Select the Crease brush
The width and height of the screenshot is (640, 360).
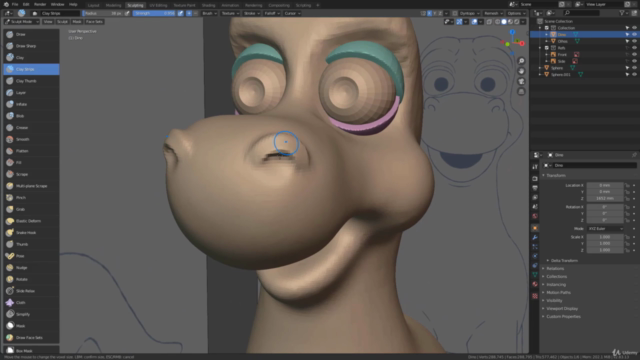click(31, 128)
